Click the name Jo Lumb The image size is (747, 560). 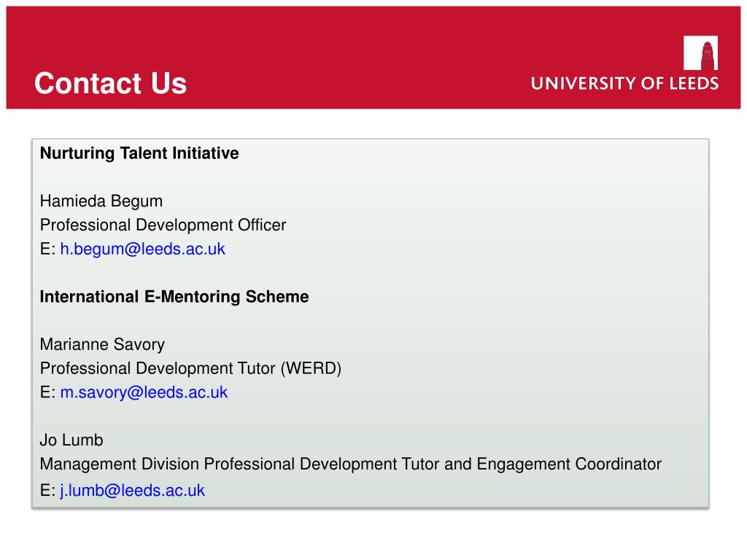point(71,440)
